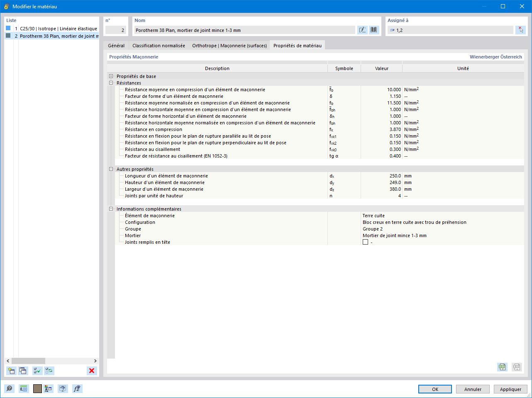Screen dimensions: 532x398
Task: Click the Terre cuite value
Action: 373,216
